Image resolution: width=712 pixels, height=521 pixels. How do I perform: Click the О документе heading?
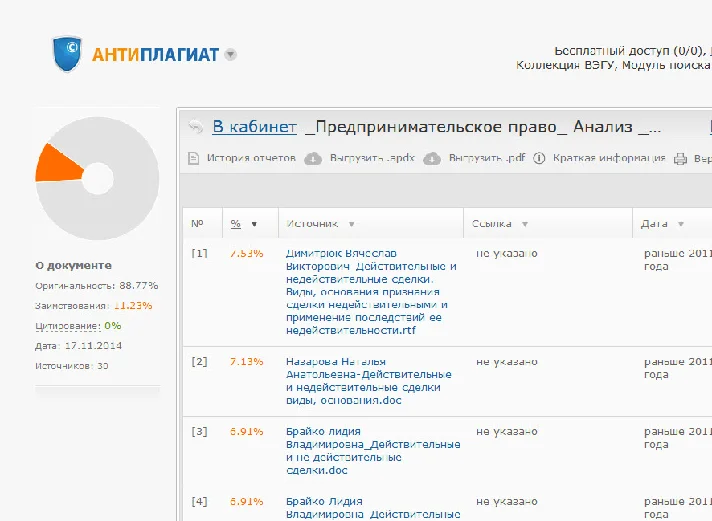click(x=74, y=265)
